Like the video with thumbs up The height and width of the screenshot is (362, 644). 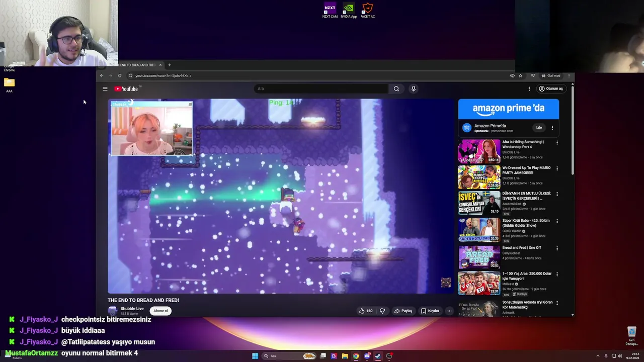tap(365, 311)
